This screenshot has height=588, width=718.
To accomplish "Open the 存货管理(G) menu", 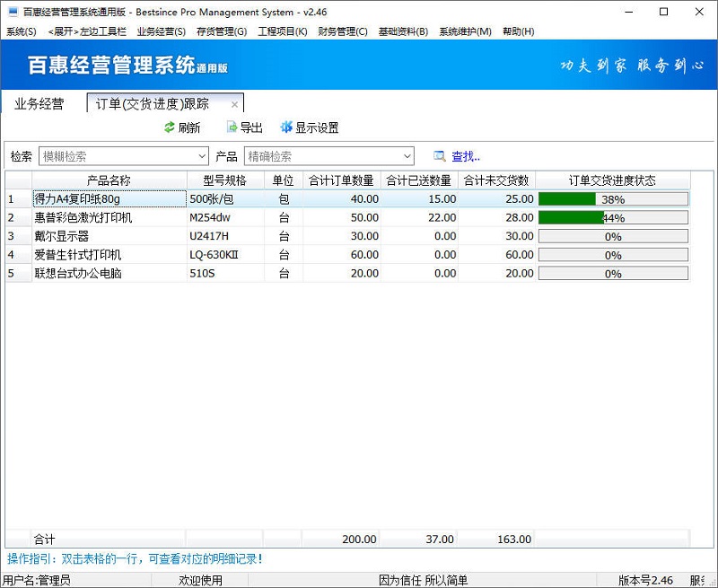I will (x=222, y=31).
